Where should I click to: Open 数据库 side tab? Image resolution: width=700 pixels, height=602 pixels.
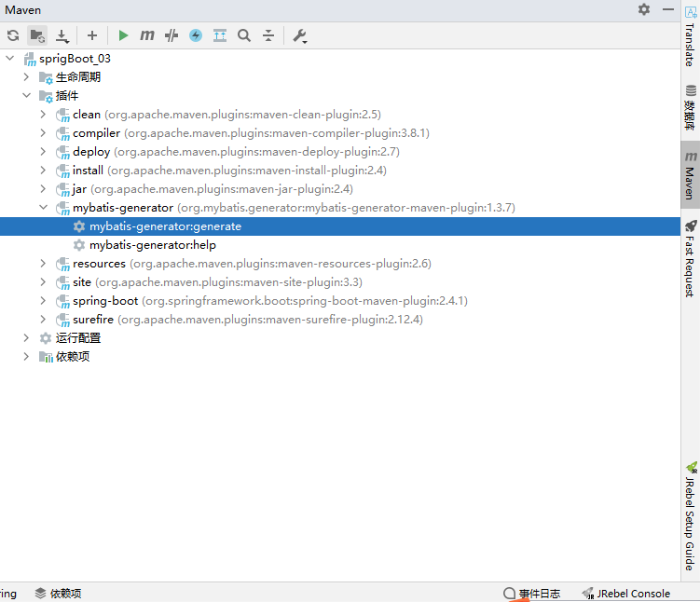tap(690, 107)
